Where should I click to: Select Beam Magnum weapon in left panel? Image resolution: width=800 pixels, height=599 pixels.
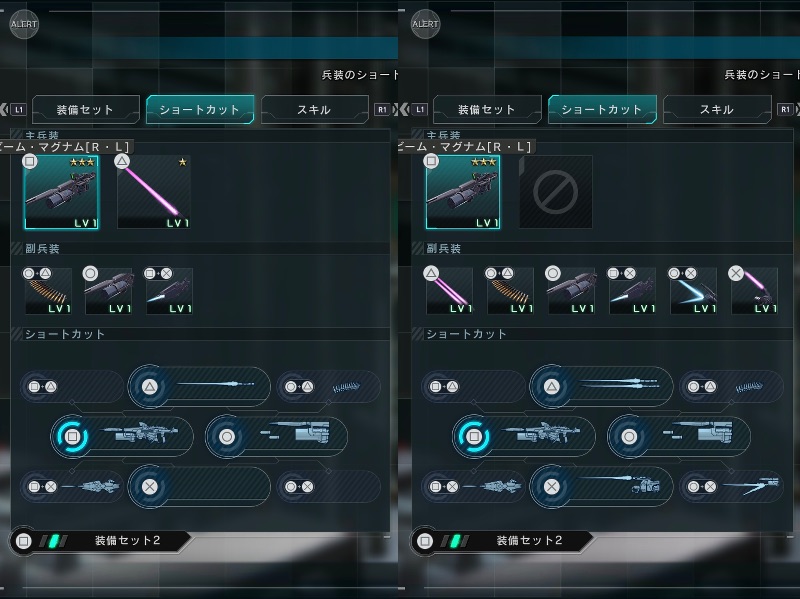61,192
